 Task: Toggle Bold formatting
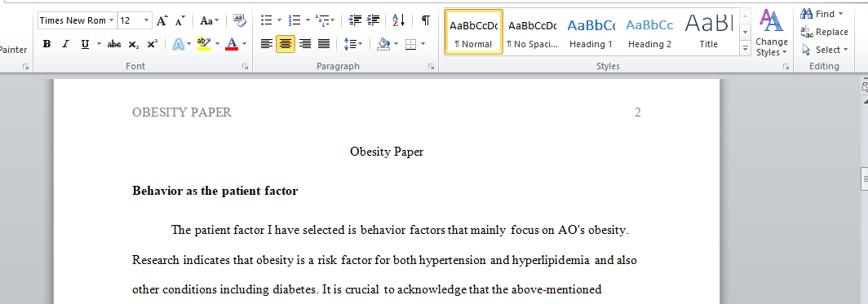pyautogui.click(x=47, y=44)
